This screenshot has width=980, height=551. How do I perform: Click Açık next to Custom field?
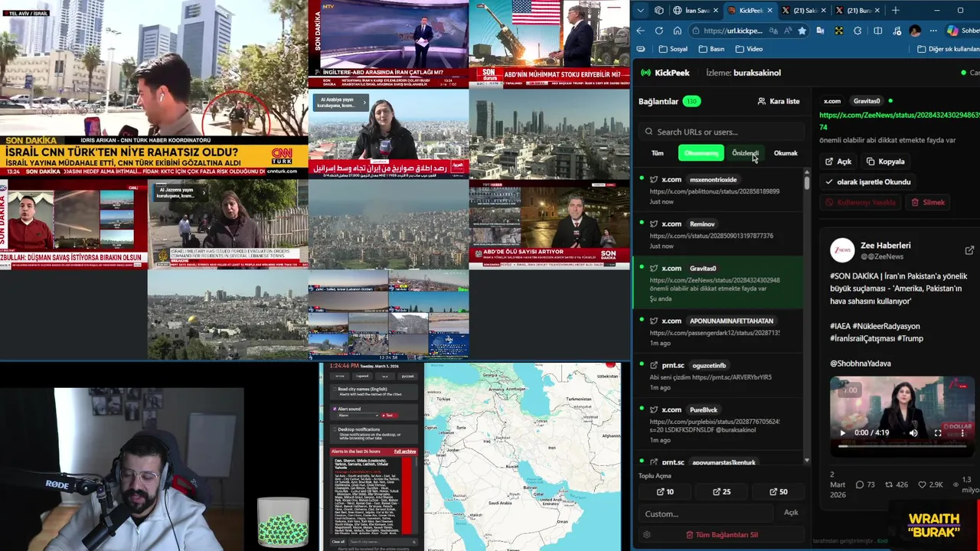(x=791, y=513)
